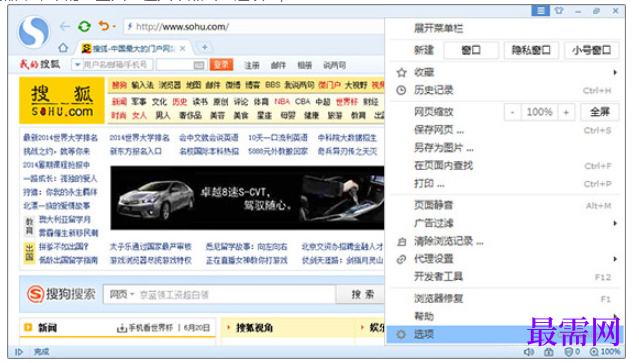Click the 小号窗口 button
This screenshot has height=363, width=639.
click(x=591, y=50)
